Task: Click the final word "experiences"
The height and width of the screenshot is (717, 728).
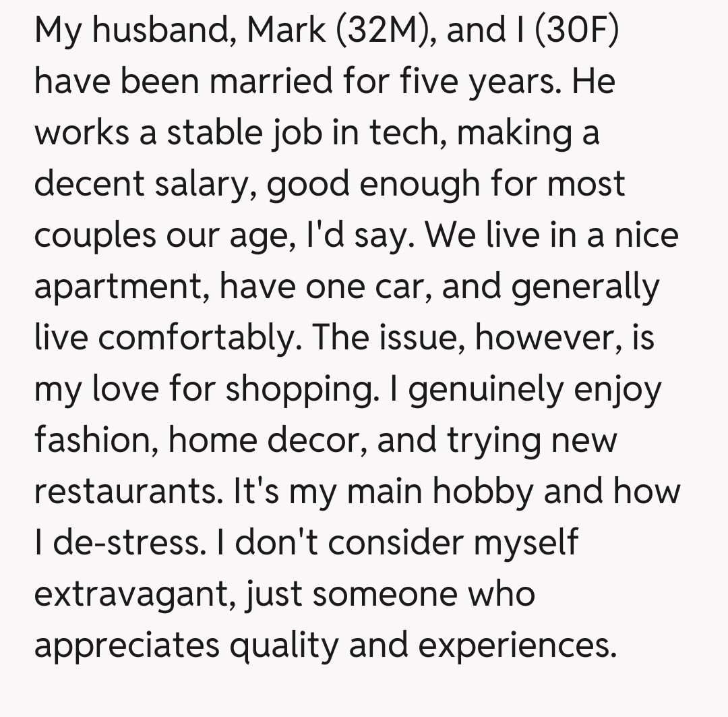Action: [x=517, y=646]
